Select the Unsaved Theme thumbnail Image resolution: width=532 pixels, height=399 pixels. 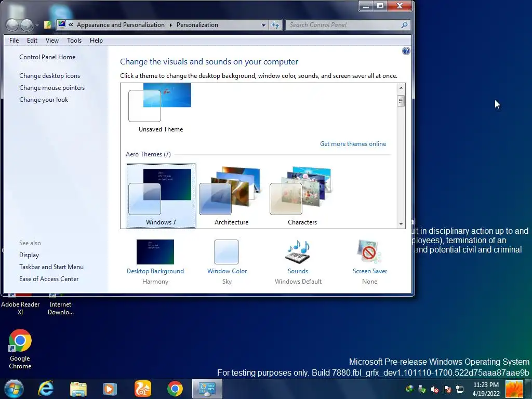[x=160, y=103]
